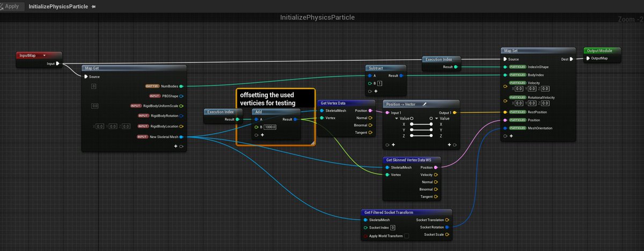This screenshot has width=644, height=251.
Task: Click the Apply button in the toolbar
Action: click(12, 6)
